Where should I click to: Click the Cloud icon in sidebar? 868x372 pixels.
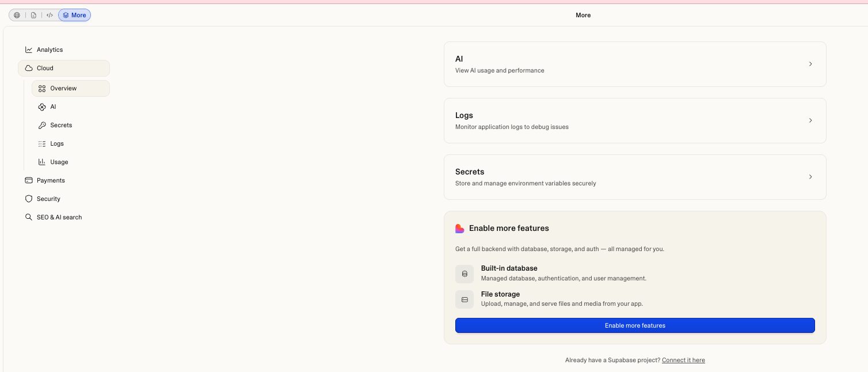[x=29, y=69]
